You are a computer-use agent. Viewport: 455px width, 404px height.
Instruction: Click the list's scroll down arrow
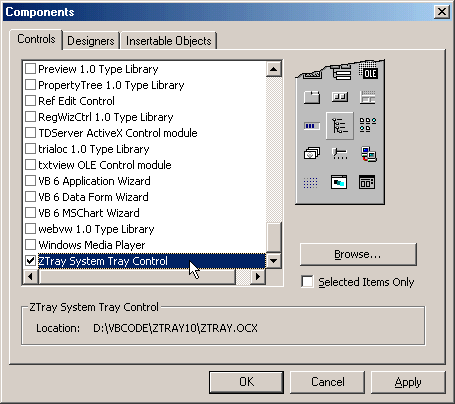point(274,261)
